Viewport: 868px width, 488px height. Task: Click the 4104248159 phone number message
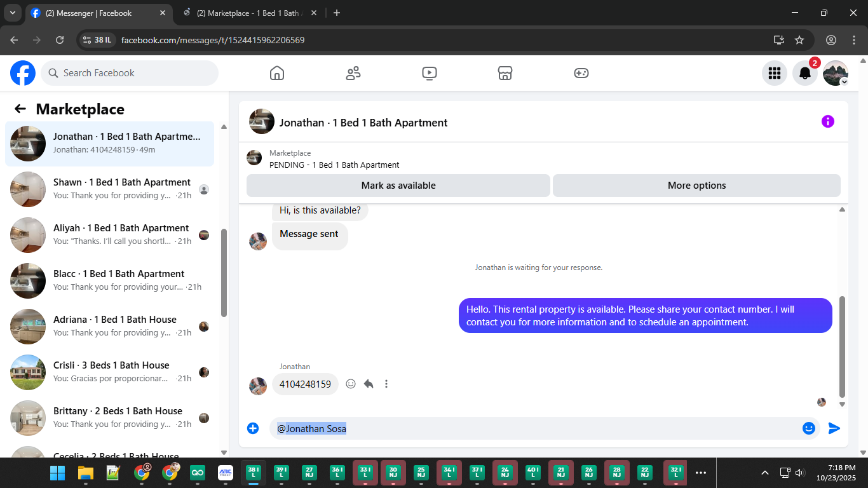305,384
